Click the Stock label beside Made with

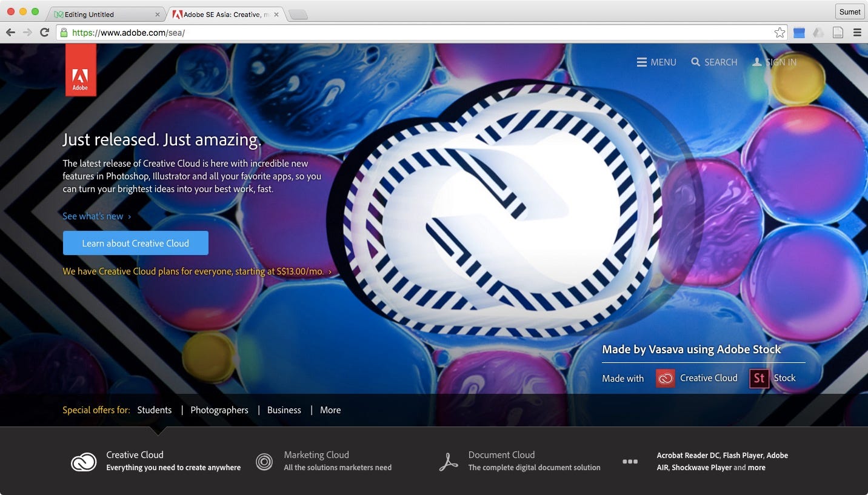point(784,378)
